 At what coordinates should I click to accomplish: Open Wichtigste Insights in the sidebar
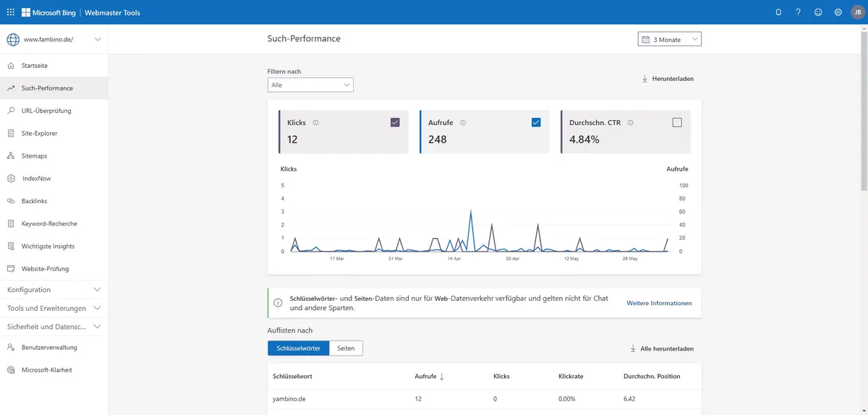(x=54, y=246)
